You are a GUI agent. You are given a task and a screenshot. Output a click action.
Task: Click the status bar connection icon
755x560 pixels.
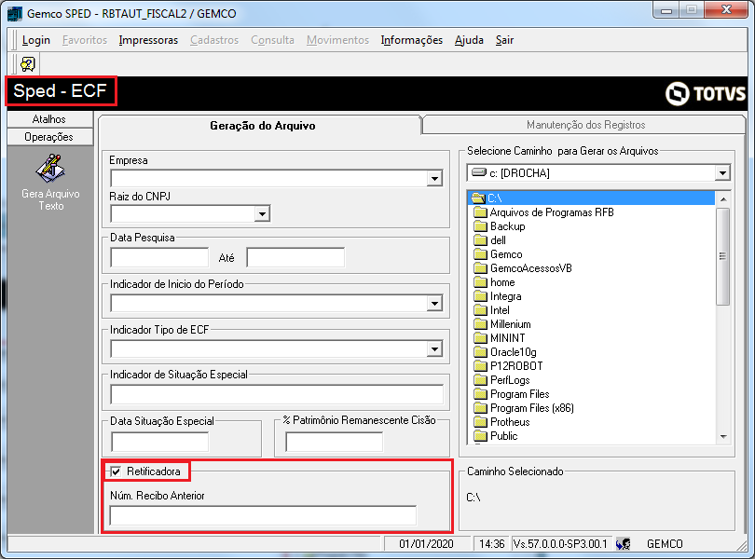(x=623, y=544)
